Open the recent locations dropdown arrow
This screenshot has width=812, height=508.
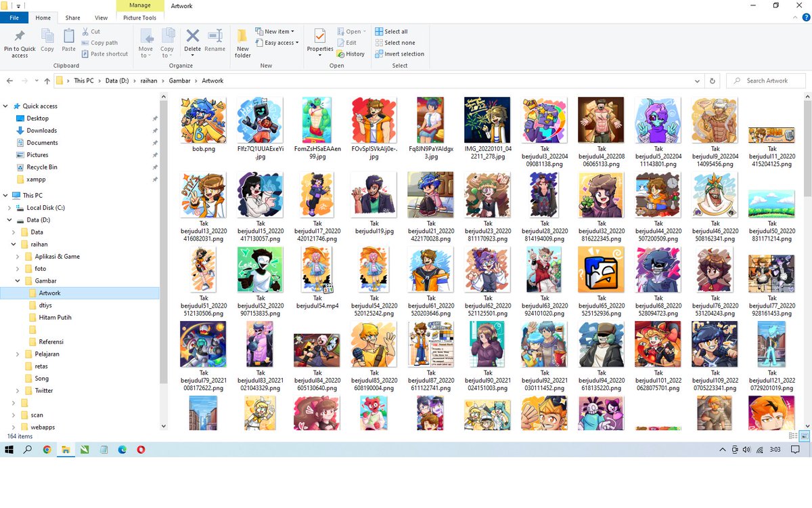(37, 81)
